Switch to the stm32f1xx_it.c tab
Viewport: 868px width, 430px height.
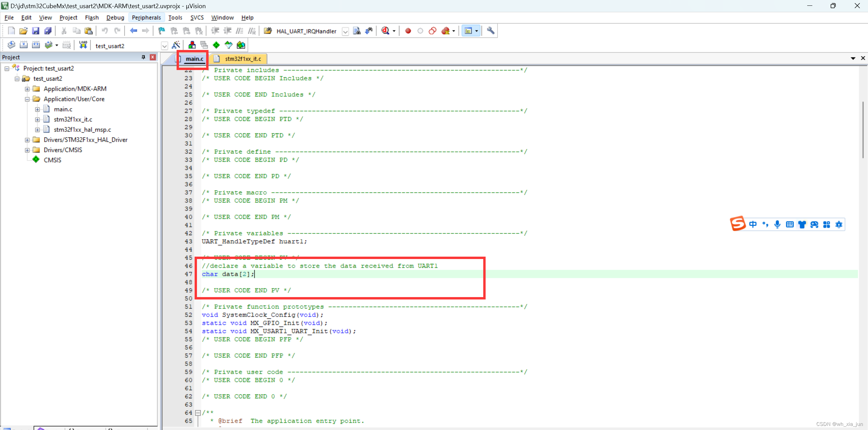[243, 59]
